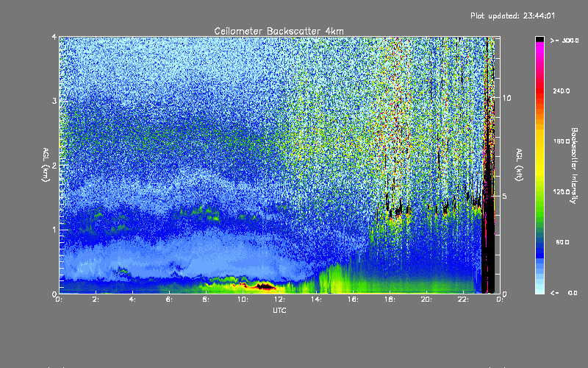Image resolution: width=588 pixels, height=368 pixels.
Task: Click the "14:" UTC tick label
Action: (x=317, y=300)
